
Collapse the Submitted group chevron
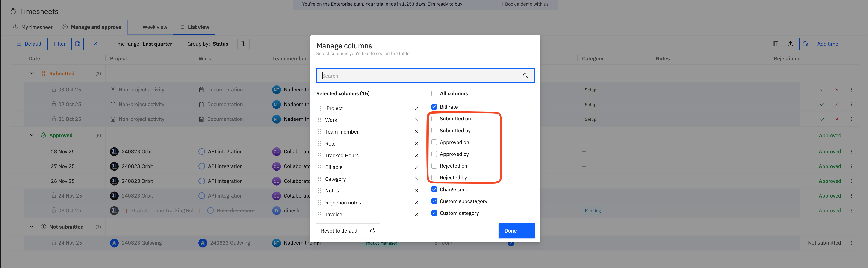pyautogui.click(x=32, y=73)
